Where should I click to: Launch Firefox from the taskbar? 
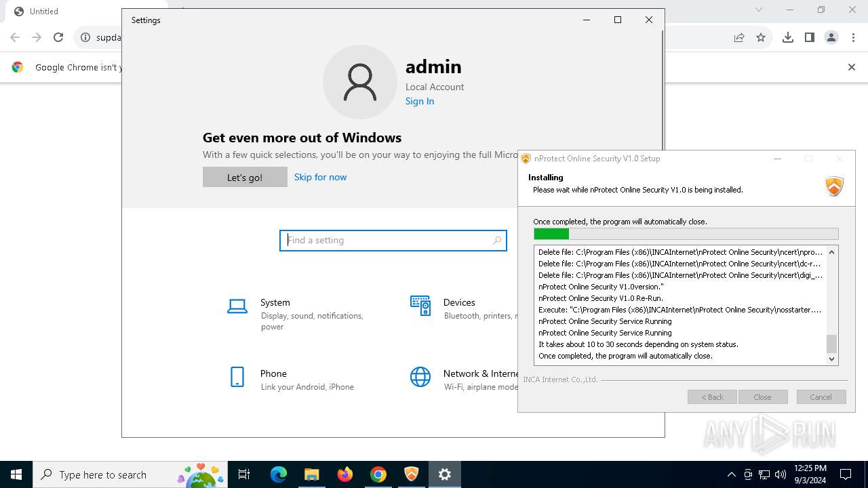click(345, 474)
